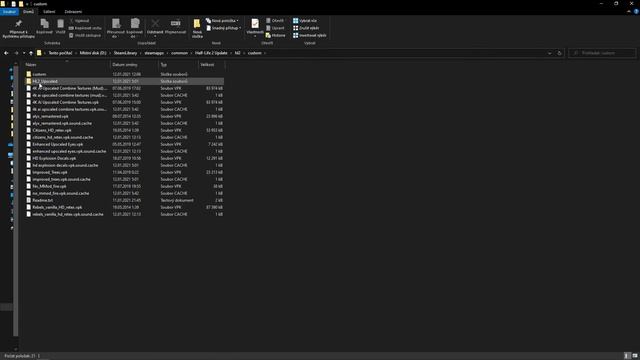Screen dimensions: 640x360
Task: Select Enhanced Upscaled Eyes.vpk file
Action: [124, 144]
